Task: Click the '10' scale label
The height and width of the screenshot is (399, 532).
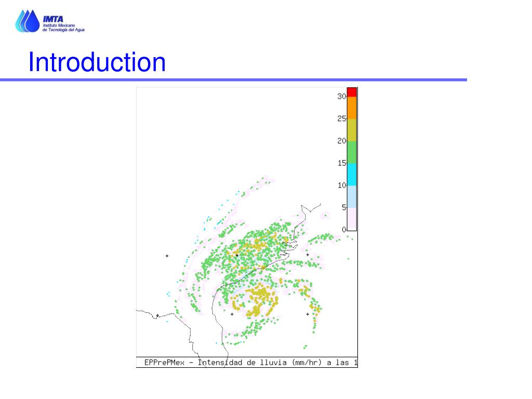Action: (341, 185)
